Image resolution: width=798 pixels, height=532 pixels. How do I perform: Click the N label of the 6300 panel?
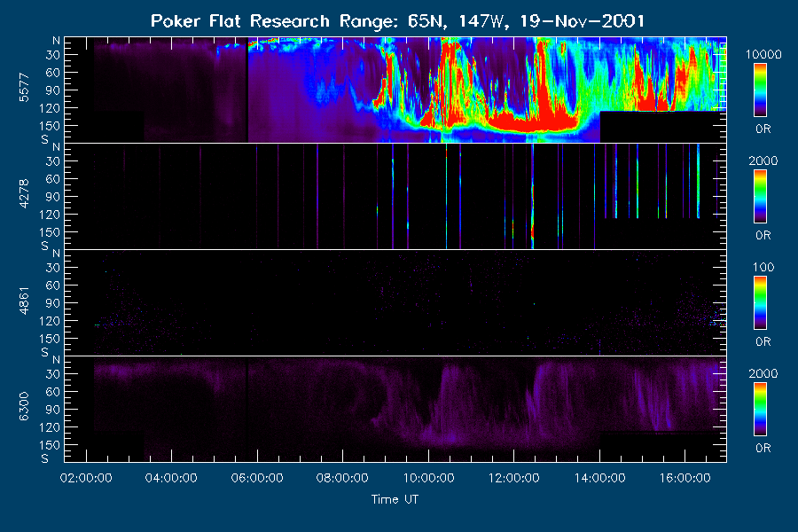[56, 360]
